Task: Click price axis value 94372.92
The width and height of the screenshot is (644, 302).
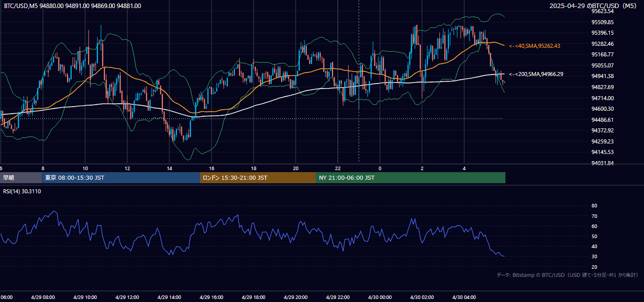Action: click(x=602, y=130)
